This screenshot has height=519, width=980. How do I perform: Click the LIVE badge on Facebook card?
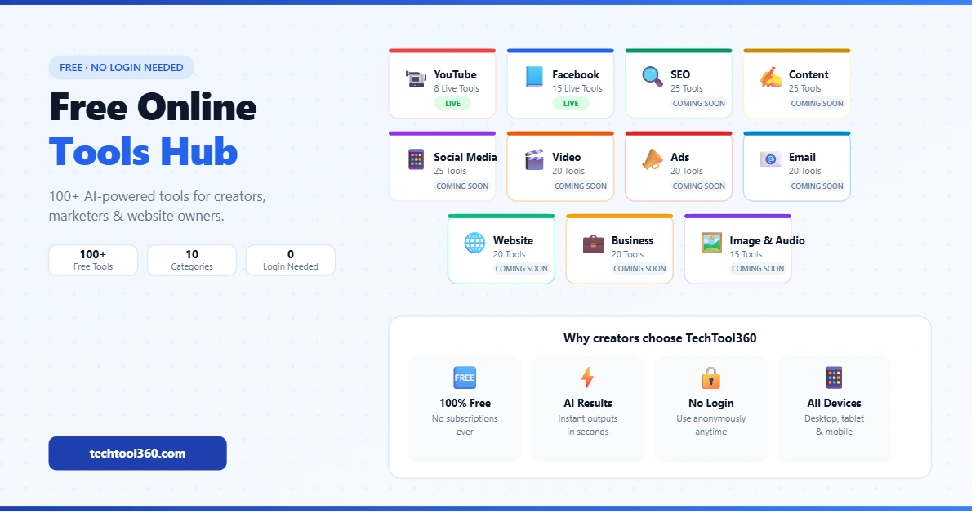pyautogui.click(x=571, y=103)
